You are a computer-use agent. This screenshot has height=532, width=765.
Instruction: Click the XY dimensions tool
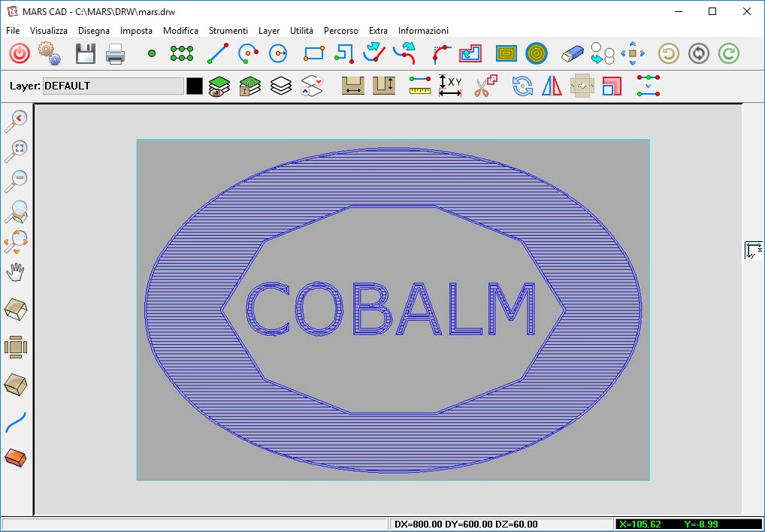click(x=450, y=86)
